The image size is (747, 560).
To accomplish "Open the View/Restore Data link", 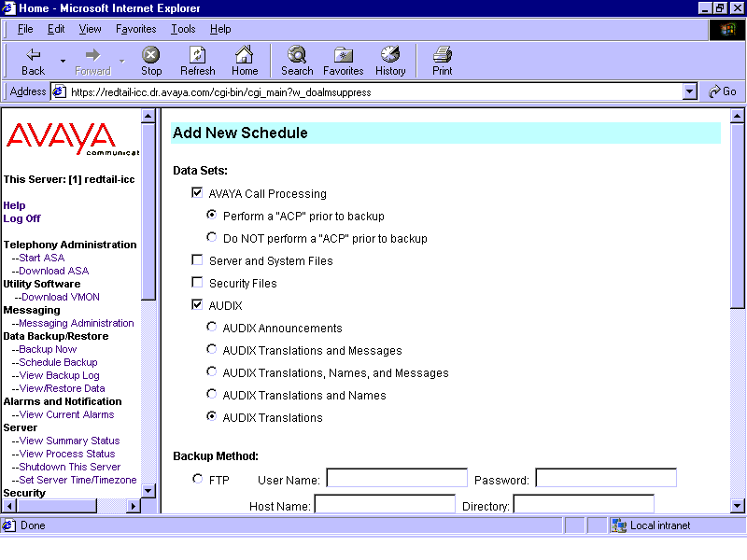I will pyautogui.click(x=62, y=388).
